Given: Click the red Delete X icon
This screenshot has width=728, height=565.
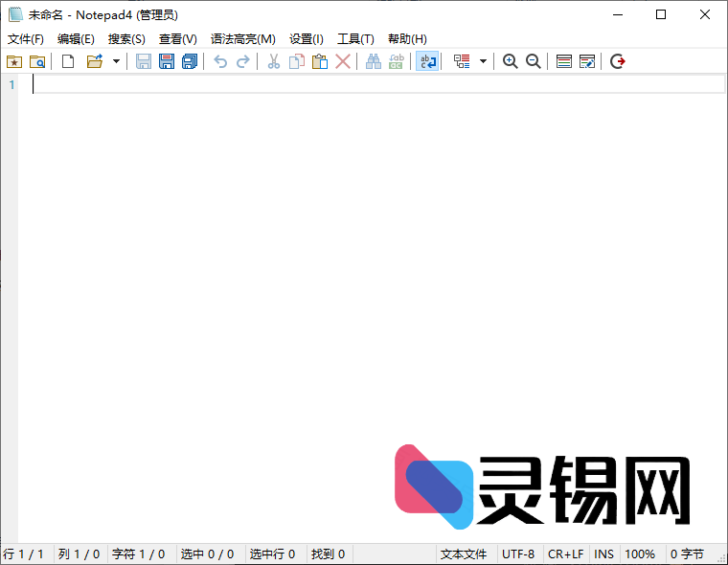Looking at the screenshot, I should coord(343,61).
